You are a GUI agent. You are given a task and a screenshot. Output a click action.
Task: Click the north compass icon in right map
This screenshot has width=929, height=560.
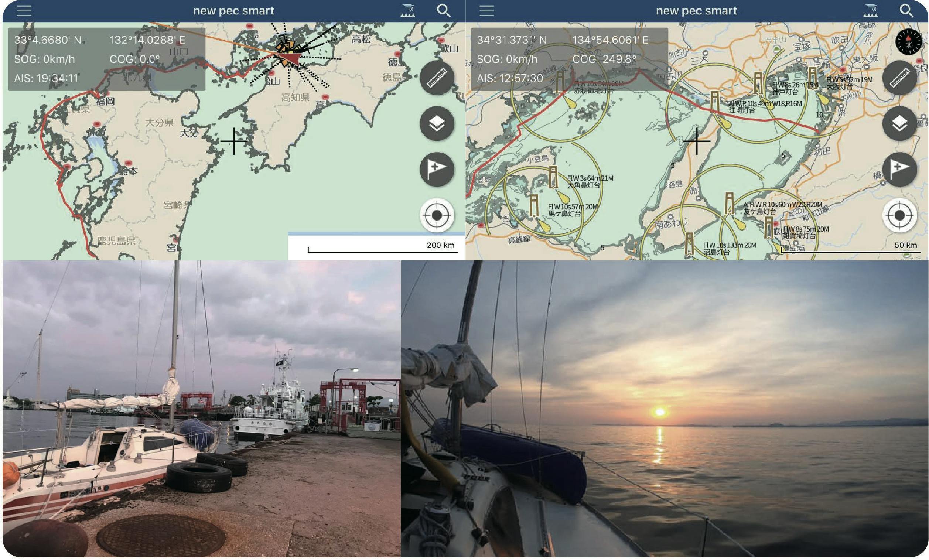[x=909, y=41]
